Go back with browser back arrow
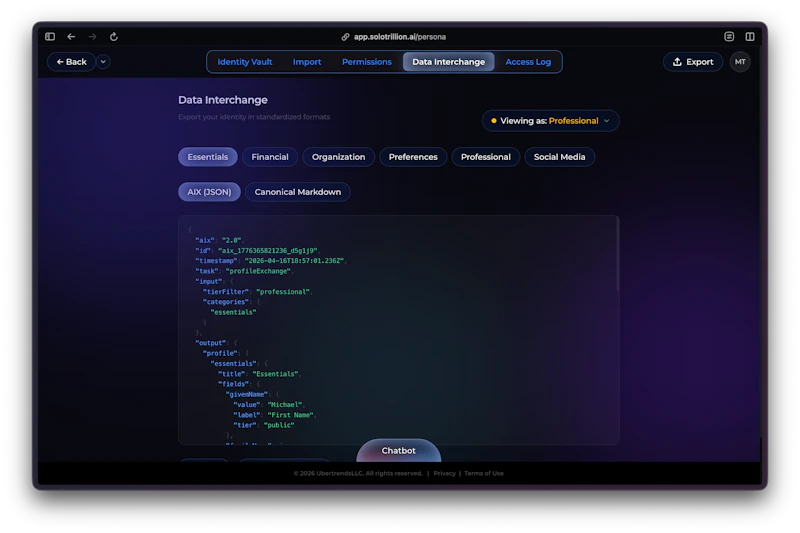 (x=71, y=37)
